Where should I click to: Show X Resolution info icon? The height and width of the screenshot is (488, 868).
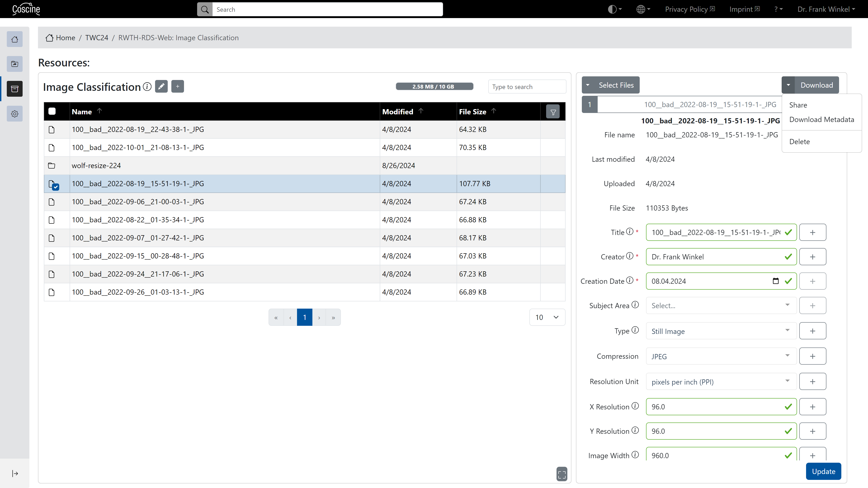click(x=635, y=406)
